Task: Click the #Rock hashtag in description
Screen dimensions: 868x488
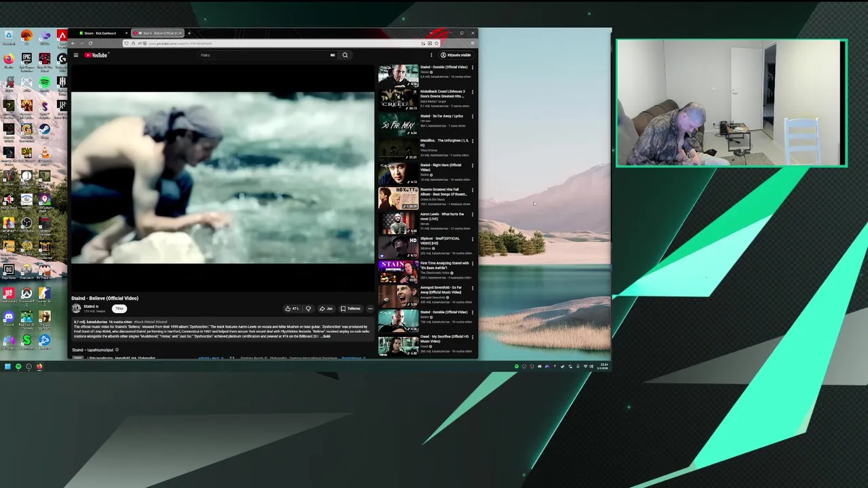Action: tap(139, 322)
